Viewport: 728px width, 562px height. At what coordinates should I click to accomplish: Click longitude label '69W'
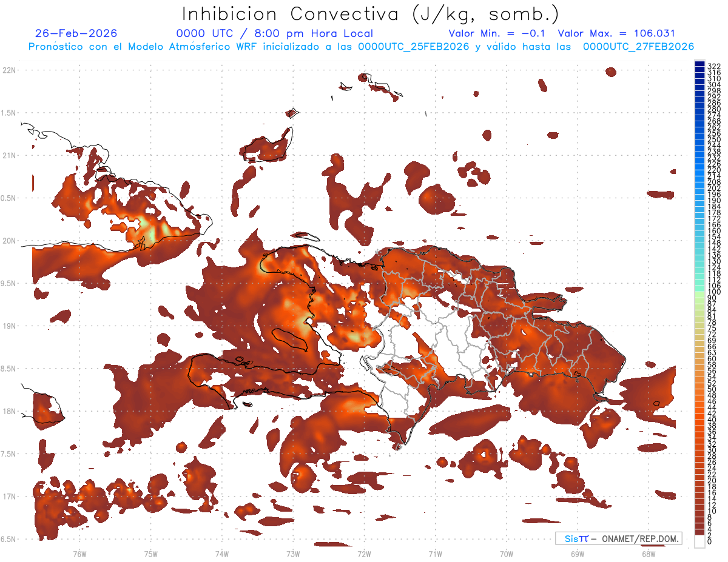[578, 554]
